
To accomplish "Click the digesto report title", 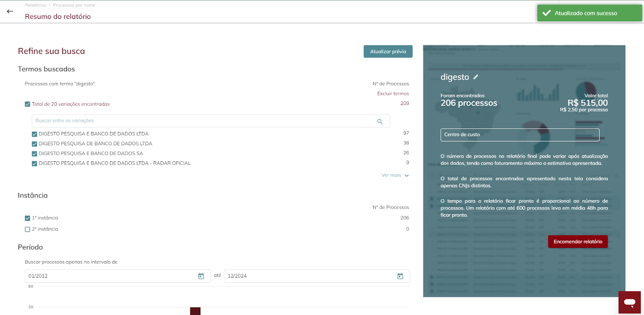I will 455,77.
